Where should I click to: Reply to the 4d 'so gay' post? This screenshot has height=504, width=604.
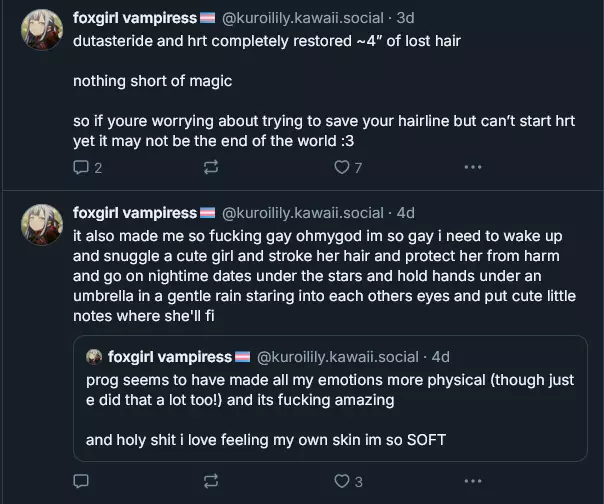point(81,481)
